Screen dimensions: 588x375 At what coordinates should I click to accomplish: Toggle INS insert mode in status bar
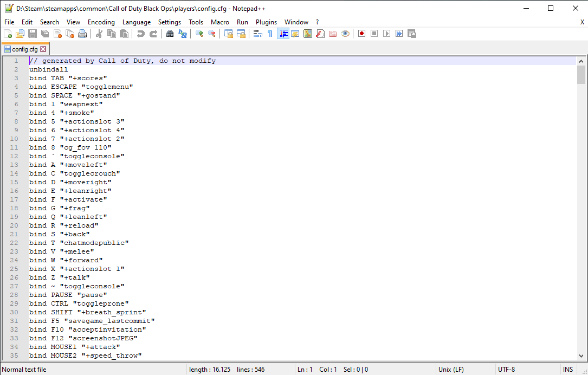568,370
